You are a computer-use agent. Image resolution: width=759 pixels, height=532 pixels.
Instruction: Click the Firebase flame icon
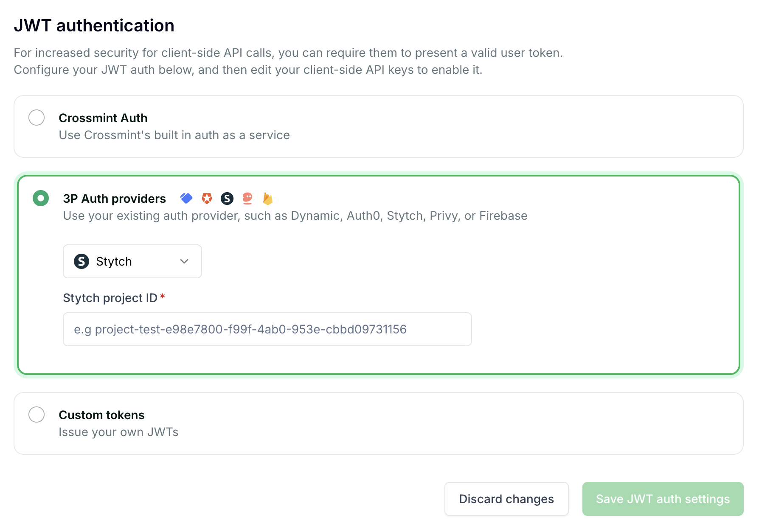(268, 198)
